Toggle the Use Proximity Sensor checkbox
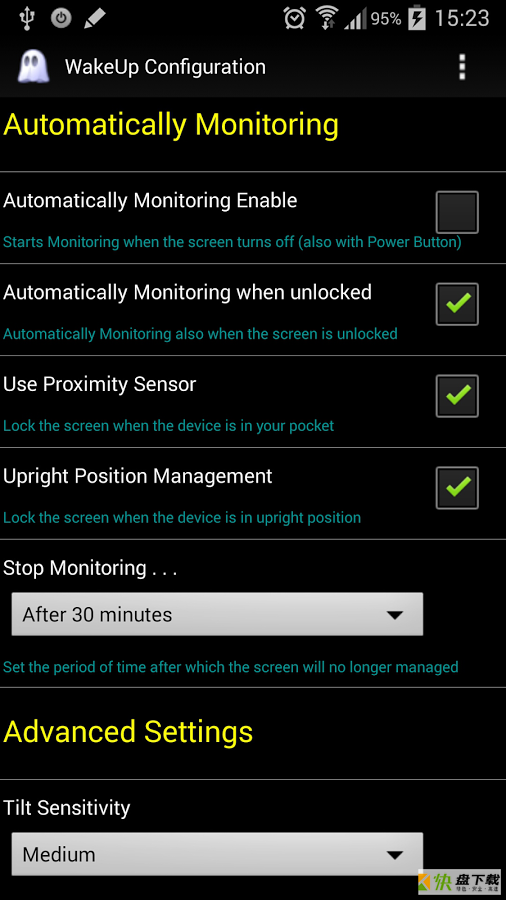Screen dimensions: 506x900 point(457,396)
